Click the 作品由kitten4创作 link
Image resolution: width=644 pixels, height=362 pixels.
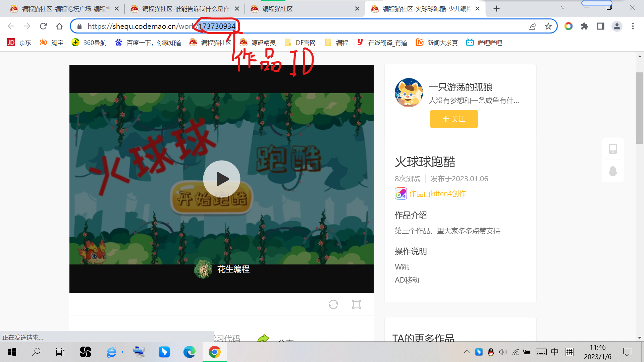437,194
